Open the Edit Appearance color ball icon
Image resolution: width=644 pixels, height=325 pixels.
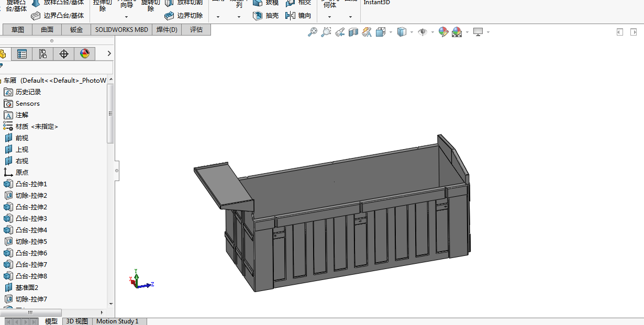[x=443, y=32]
